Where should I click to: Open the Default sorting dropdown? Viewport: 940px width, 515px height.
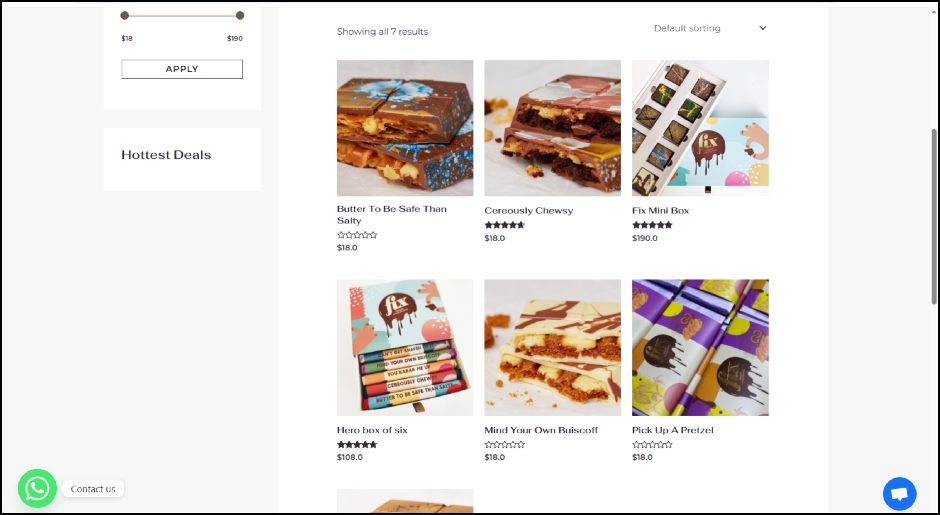(710, 28)
